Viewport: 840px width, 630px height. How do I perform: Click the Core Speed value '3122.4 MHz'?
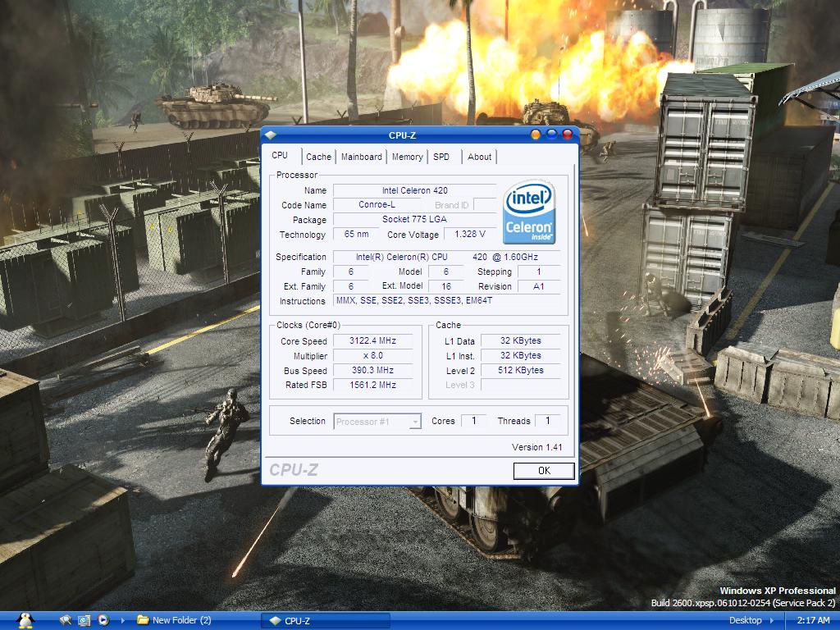(x=373, y=341)
